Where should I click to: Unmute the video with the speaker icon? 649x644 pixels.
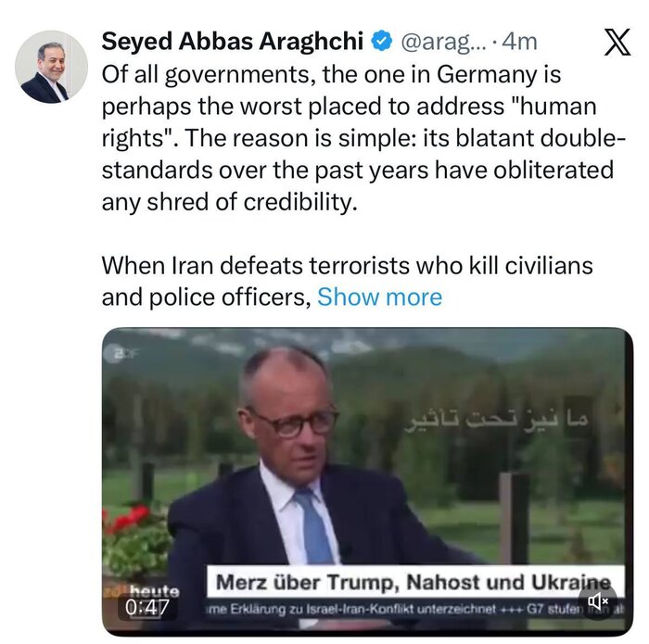600,601
